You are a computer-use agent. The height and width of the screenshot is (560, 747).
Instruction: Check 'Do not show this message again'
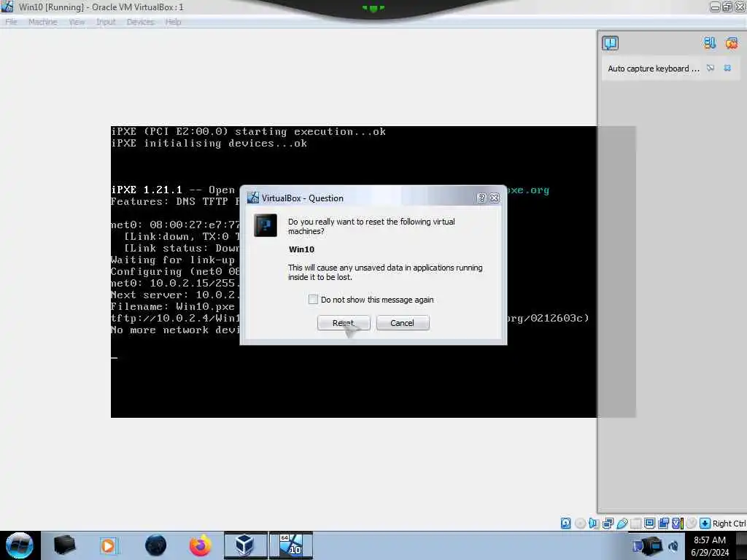pos(313,300)
